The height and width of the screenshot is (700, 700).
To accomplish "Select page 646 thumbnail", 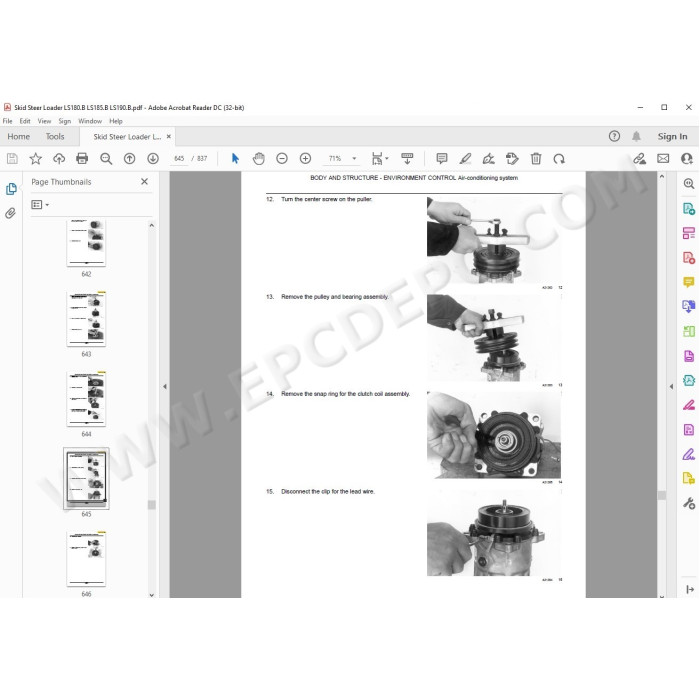I will pyautogui.click(x=86, y=559).
